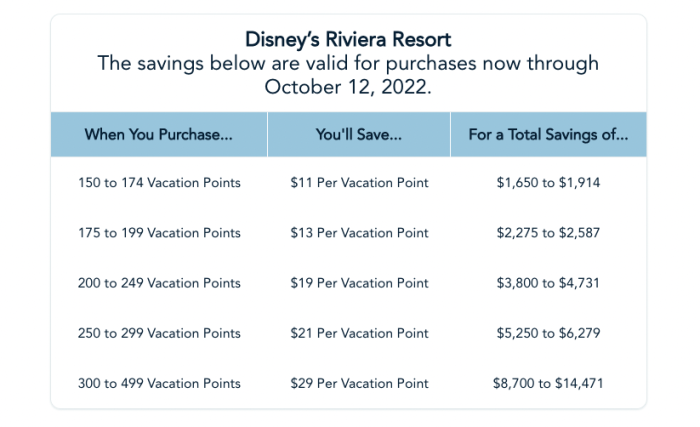Click the $29 Per Vacation Point cell
The image size is (700, 427).
click(359, 383)
